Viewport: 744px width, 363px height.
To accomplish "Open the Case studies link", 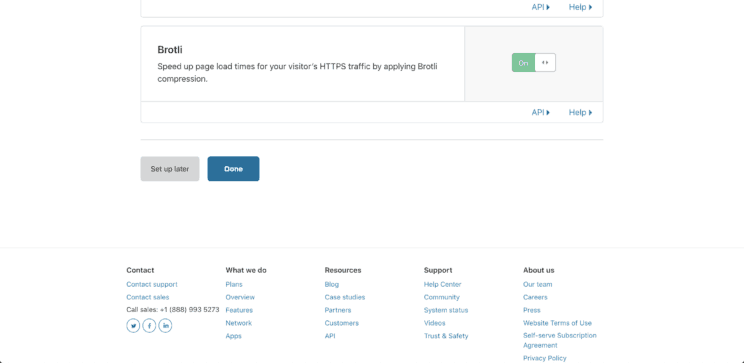I will coord(345,297).
